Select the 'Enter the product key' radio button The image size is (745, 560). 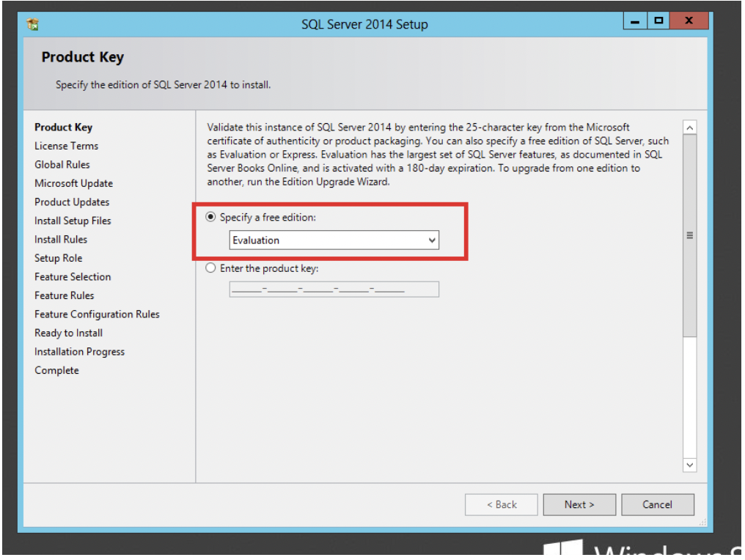(210, 268)
